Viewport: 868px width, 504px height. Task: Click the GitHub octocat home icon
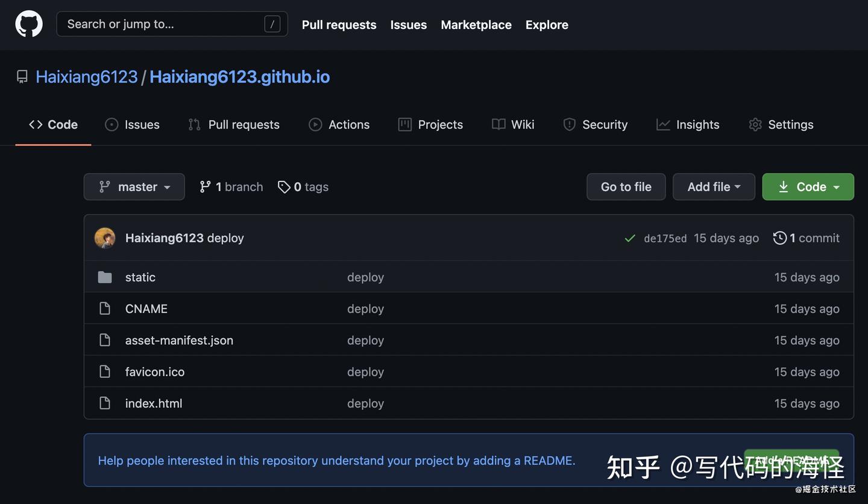pyautogui.click(x=28, y=24)
